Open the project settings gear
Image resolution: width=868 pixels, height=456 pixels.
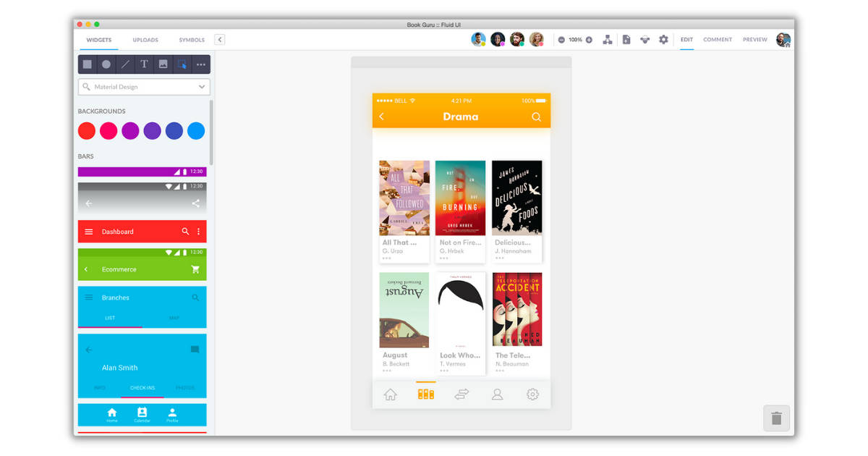pos(664,39)
